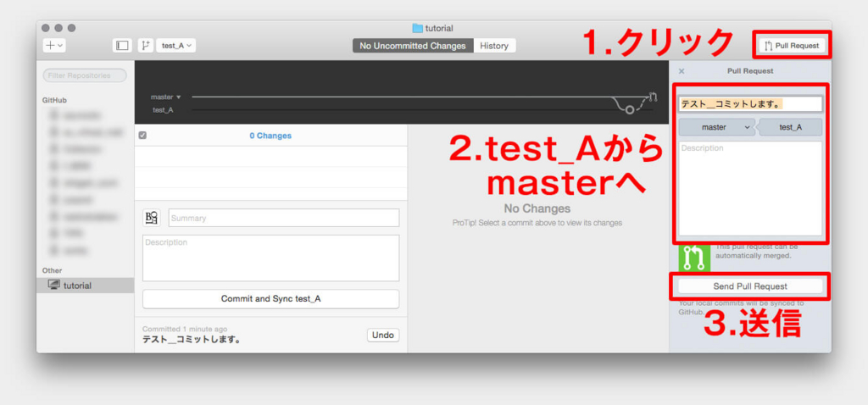Image resolution: width=868 pixels, height=405 pixels.
Task: Switch to No Uncommitted Changes tab
Action: [413, 46]
